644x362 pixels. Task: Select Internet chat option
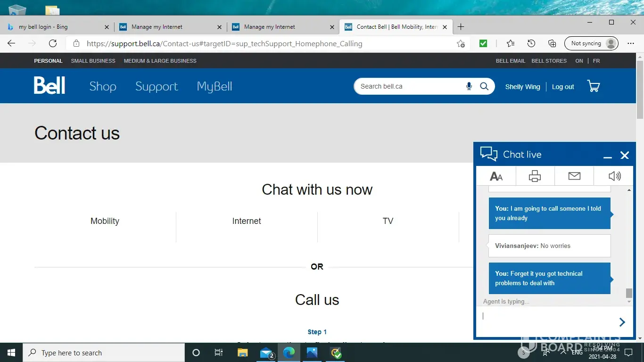(x=247, y=221)
